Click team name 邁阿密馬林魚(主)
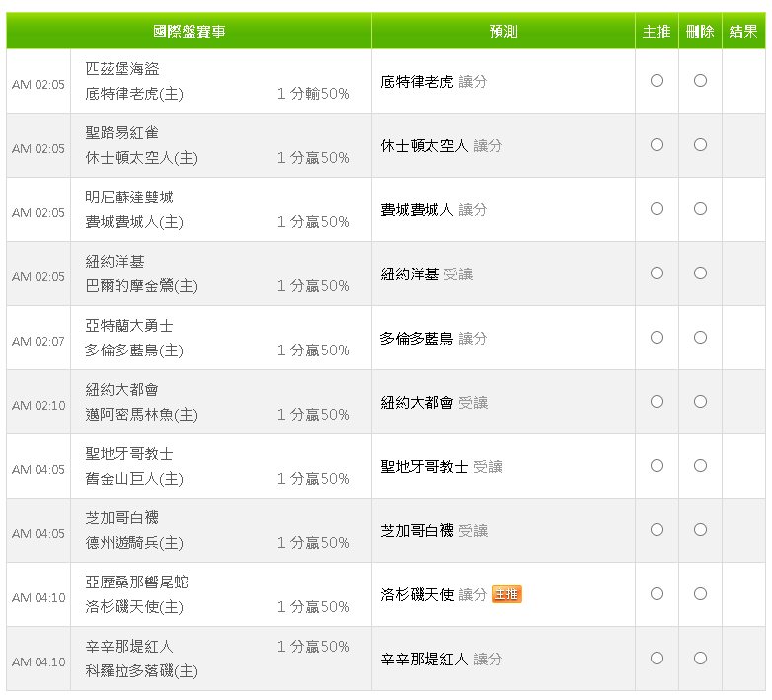 pos(141,415)
